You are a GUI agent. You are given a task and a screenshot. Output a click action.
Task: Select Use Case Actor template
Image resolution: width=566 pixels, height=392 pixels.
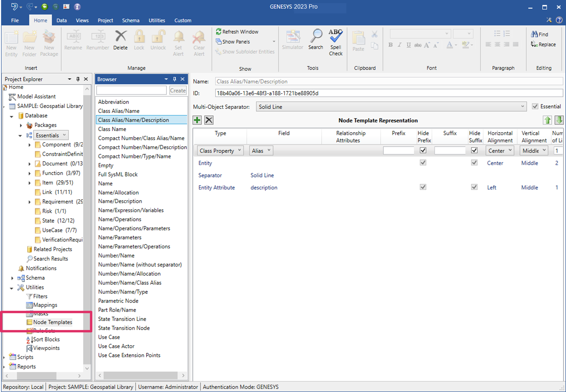point(116,346)
